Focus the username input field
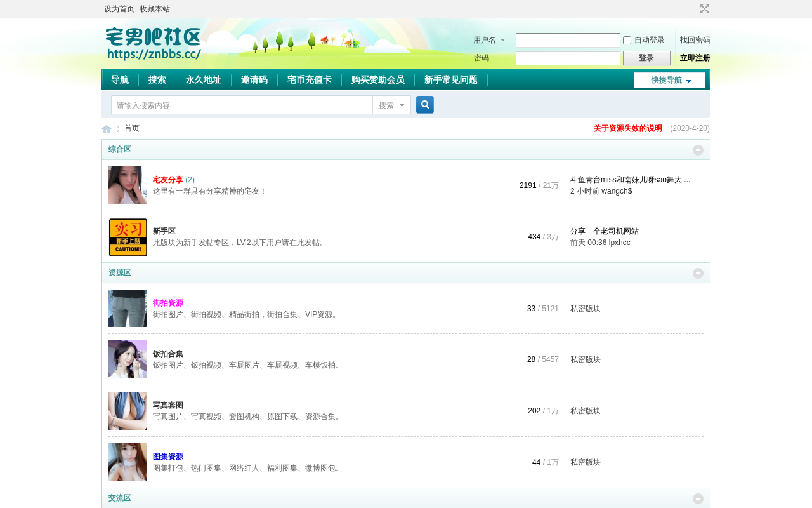This screenshot has width=812, height=508. [x=568, y=40]
